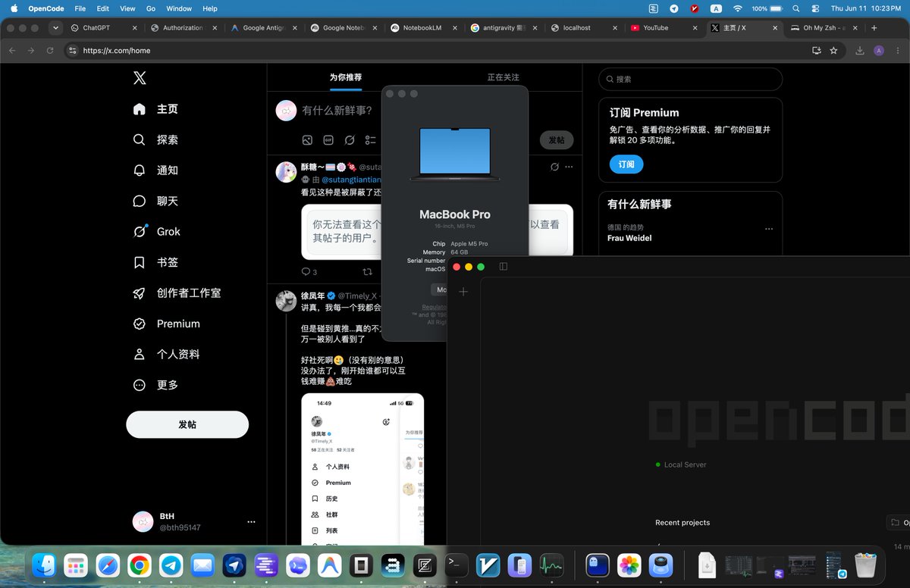Click the 有什么新鲜事? compose field
910x588 pixels.
click(x=337, y=111)
